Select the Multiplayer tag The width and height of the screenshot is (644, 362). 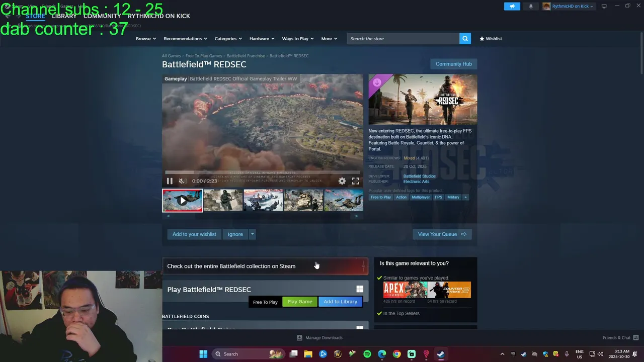click(x=421, y=197)
